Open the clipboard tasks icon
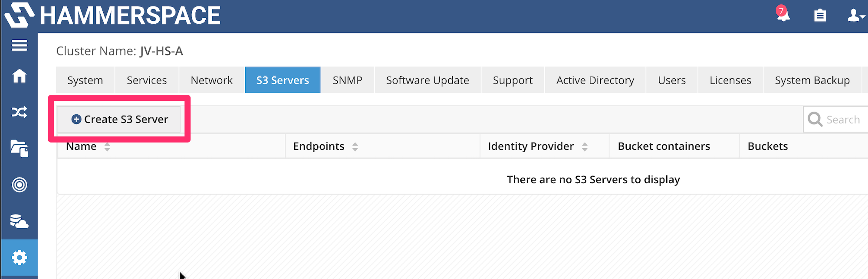868x279 pixels. pyautogui.click(x=820, y=16)
